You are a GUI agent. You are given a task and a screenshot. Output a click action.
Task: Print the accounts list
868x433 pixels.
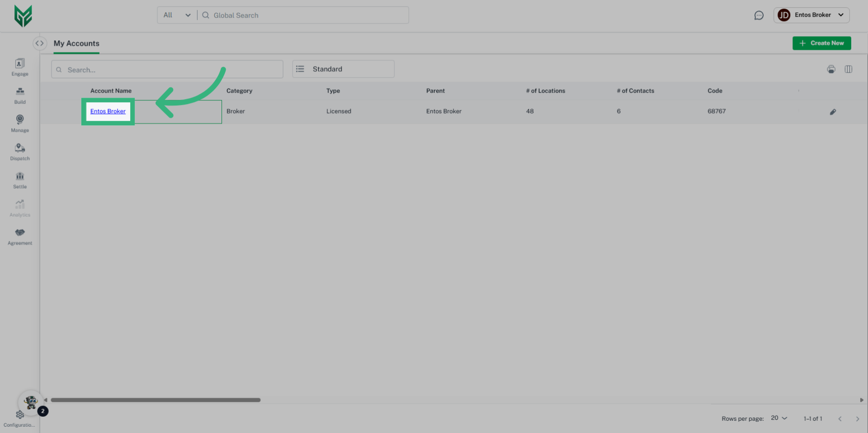point(831,69)
